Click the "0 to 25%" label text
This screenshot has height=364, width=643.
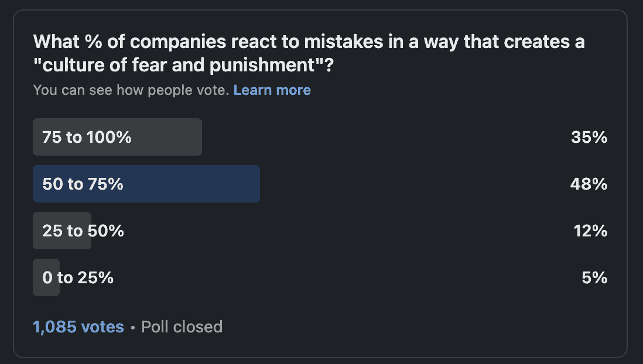78,277
